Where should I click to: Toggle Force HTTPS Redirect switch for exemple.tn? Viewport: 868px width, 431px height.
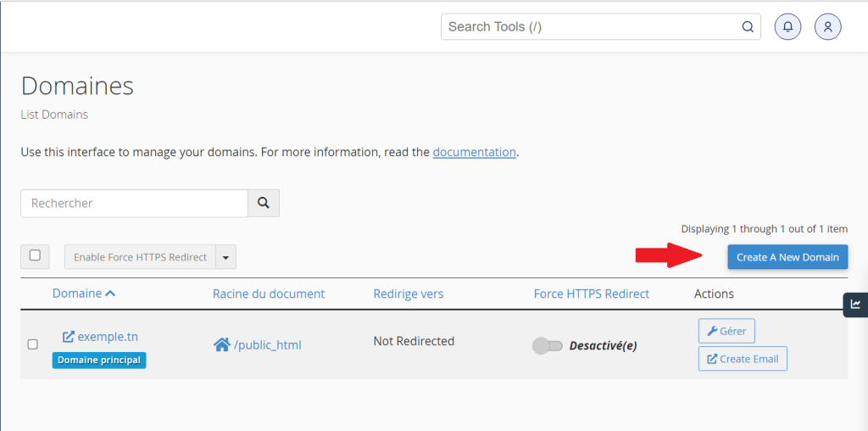pyautogui.click(x=547, y=345)
